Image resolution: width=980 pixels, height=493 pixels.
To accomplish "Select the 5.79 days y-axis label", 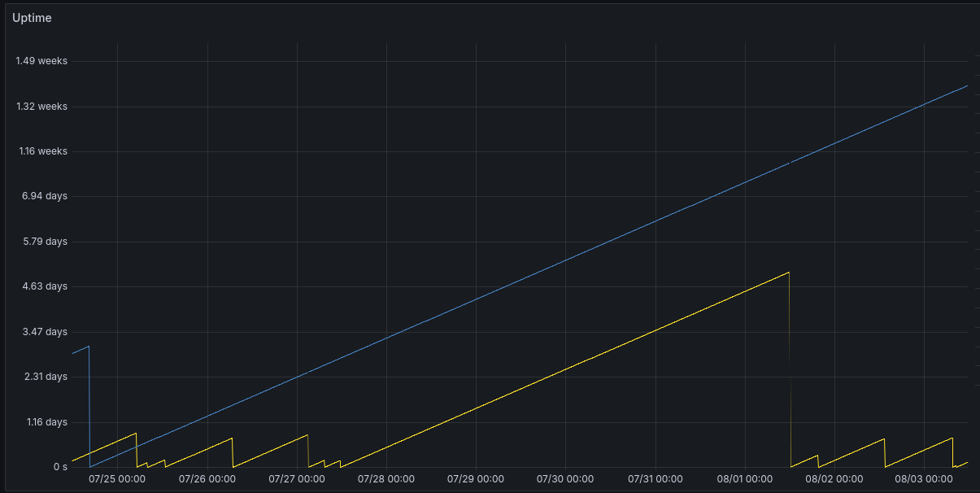I will [x=45, y=242].
